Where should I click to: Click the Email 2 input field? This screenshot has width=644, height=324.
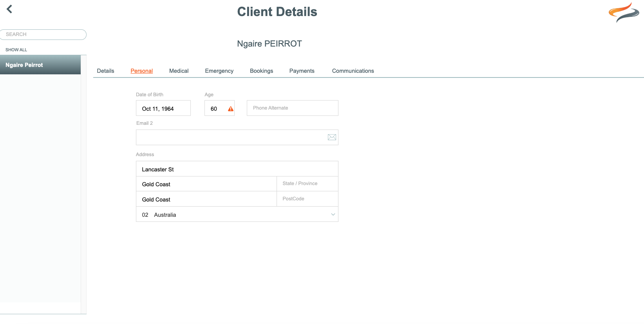coord(237,137)
